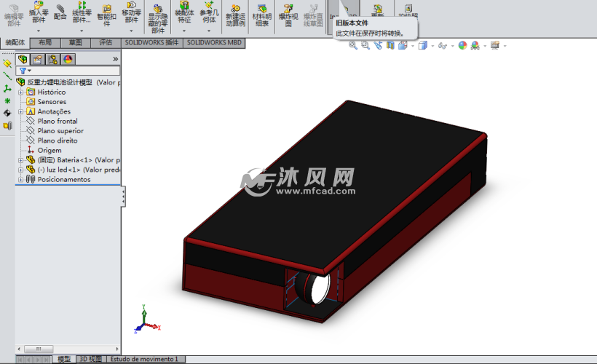
Task: Expand the Posicionamentos mates folder
Action: pos(21,180)
